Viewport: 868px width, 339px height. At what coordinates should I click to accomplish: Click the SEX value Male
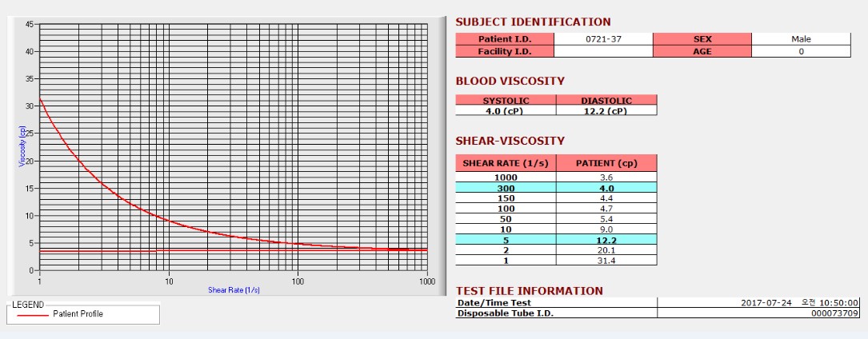pyautogui.click(x=801, y=39)
